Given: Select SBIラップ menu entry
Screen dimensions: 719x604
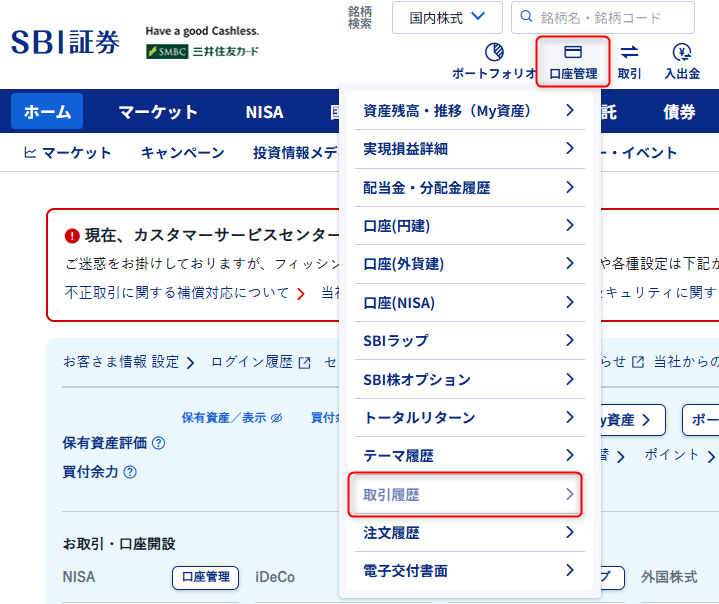Looking at the screenshot, I should pyautogui.click(x=470, y=341).
